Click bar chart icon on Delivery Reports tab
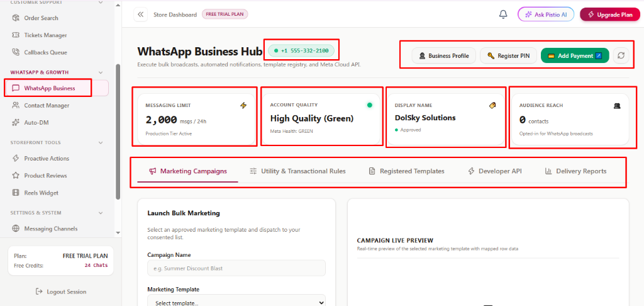Viewport: 644px width, 306px height. [x=548, y=171]
